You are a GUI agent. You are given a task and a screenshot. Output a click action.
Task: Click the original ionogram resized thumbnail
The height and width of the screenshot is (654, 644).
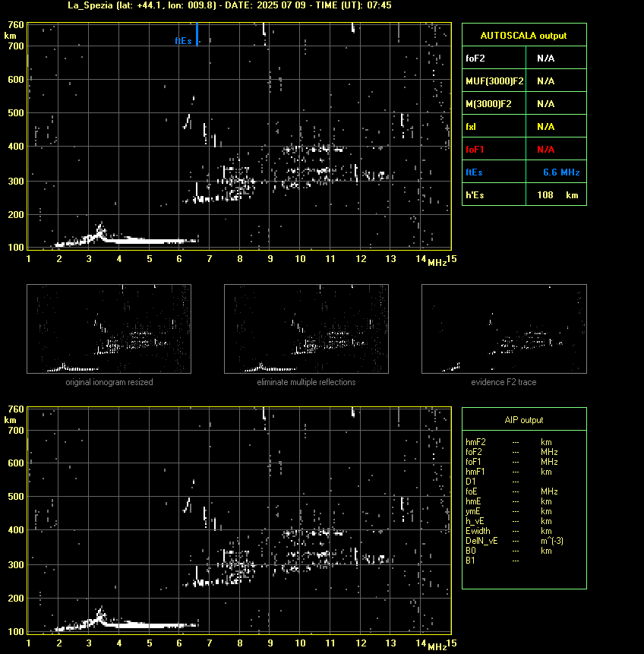point(109,329)
